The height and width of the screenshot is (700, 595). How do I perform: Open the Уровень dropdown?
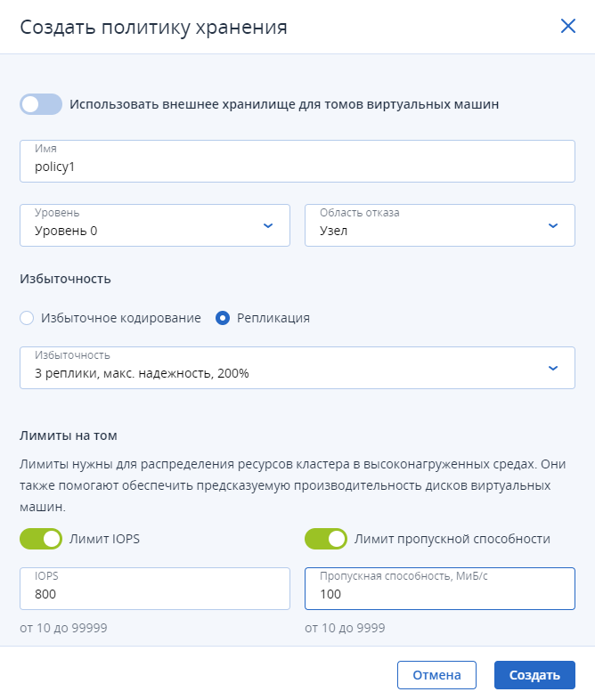[155, 225]
